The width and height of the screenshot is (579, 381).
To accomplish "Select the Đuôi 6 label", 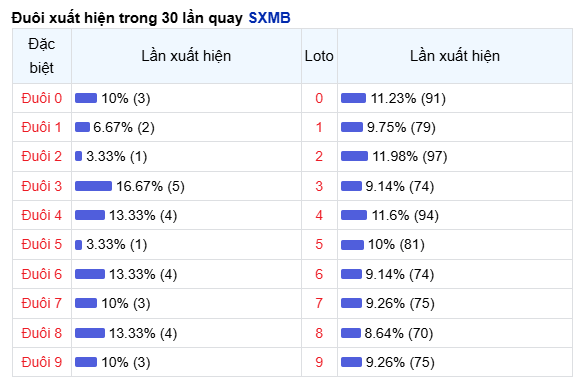I will (42, 274).
